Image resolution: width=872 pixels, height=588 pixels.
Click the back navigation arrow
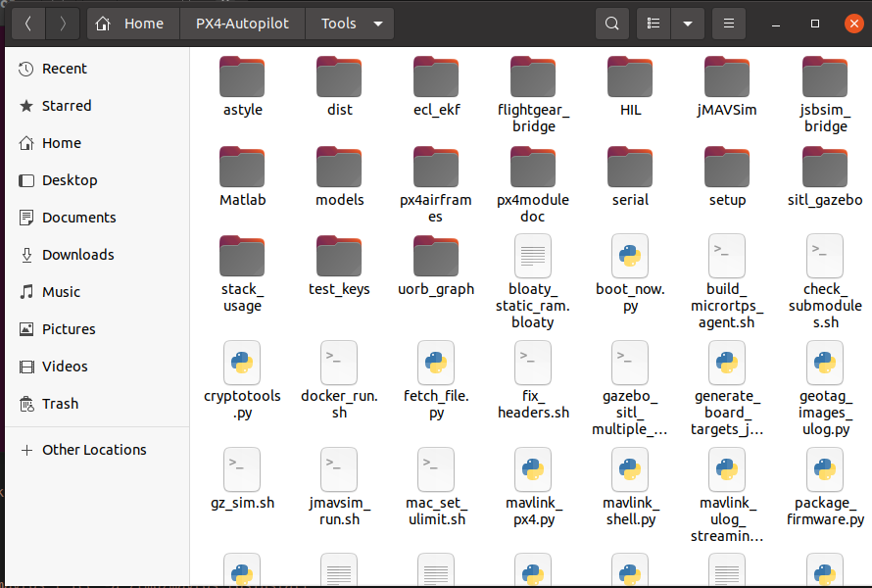[27, 23]
